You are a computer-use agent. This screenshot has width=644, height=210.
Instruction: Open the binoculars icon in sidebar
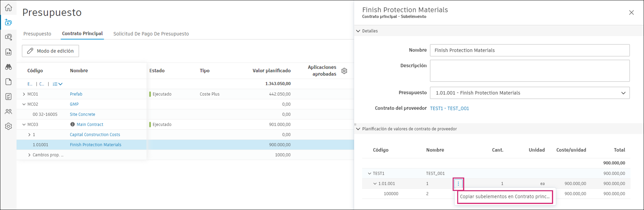click(9, 67)
